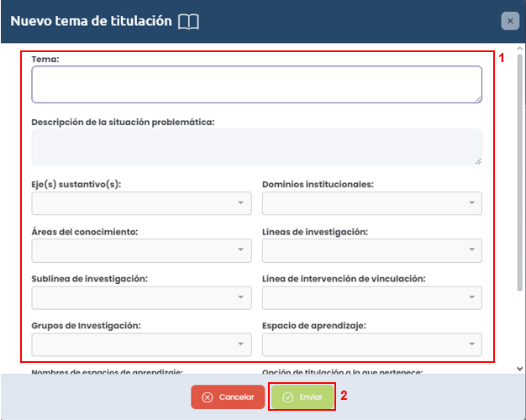Close the Nuevo tema de titulación dialog
The height and width of the screenshot is (420, 526).
[x=508, y=21]
